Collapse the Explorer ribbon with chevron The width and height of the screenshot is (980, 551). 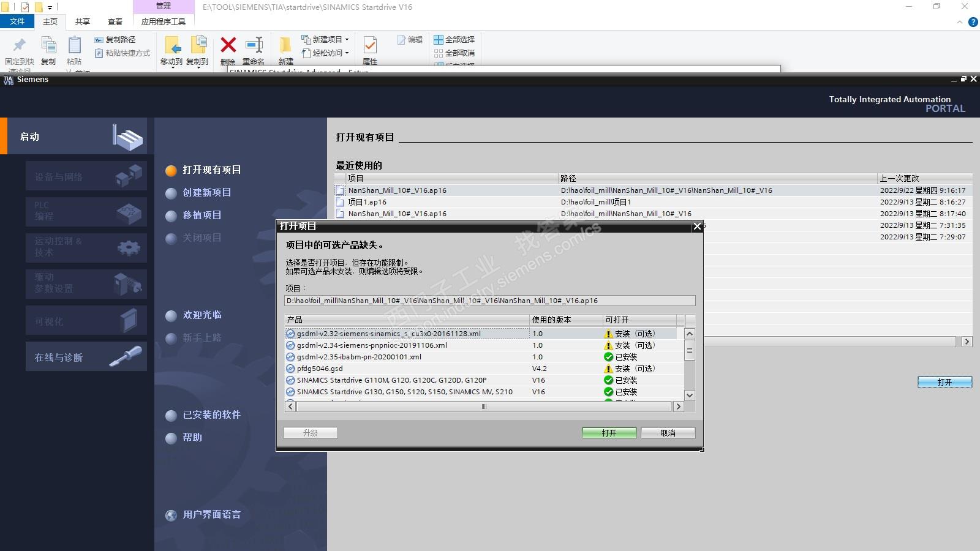(x=960, y=22)
